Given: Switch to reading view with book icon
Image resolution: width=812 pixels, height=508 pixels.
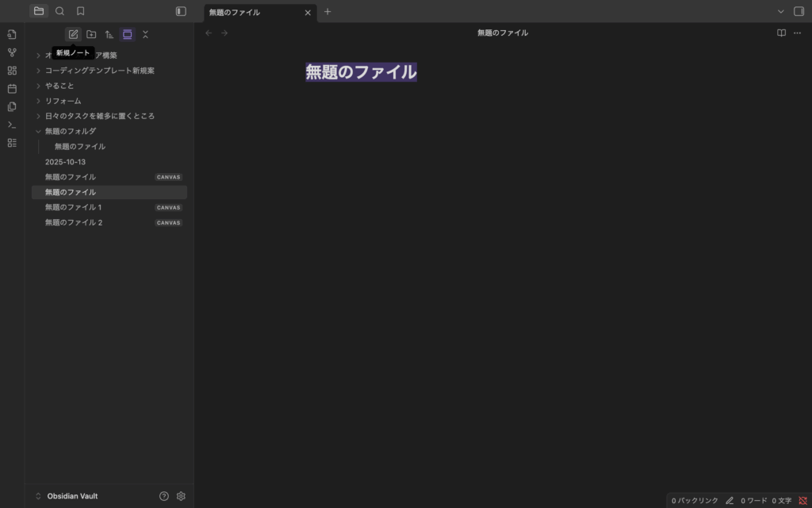Looking at the screenshot, I should [781, 33].
